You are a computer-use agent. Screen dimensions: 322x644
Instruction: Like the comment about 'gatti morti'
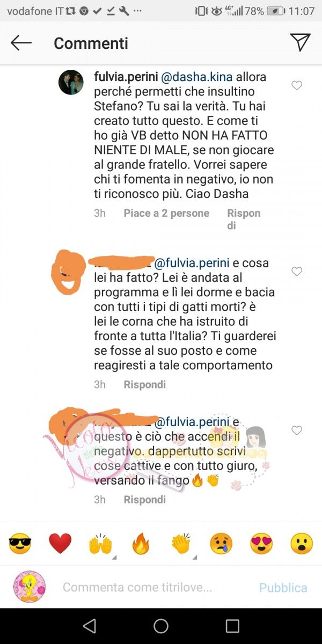coord(297,272)
